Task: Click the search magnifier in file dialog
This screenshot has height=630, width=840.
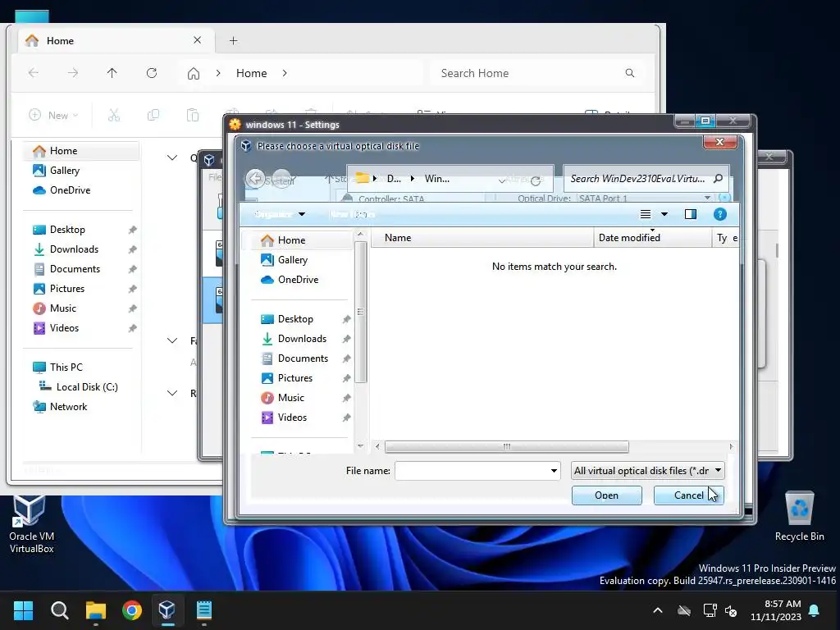Action: pos(719,178)
